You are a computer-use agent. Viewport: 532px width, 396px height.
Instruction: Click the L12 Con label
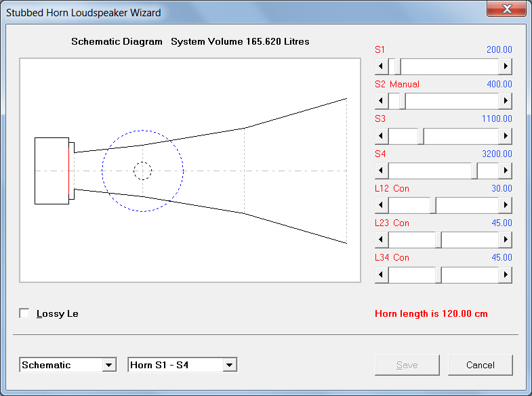tap(392, 188)
